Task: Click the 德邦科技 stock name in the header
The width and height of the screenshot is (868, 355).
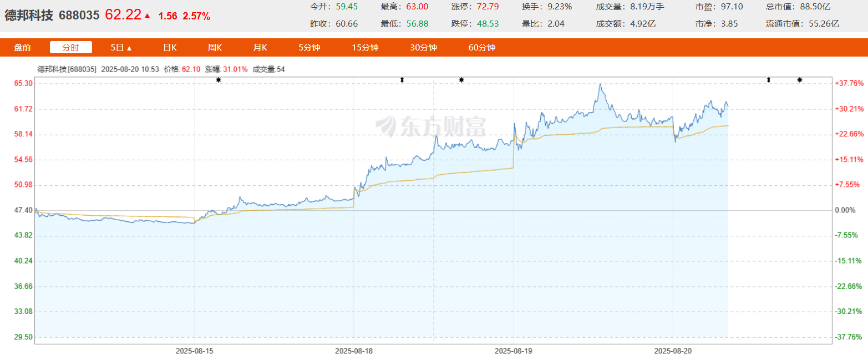Action: 29,16
